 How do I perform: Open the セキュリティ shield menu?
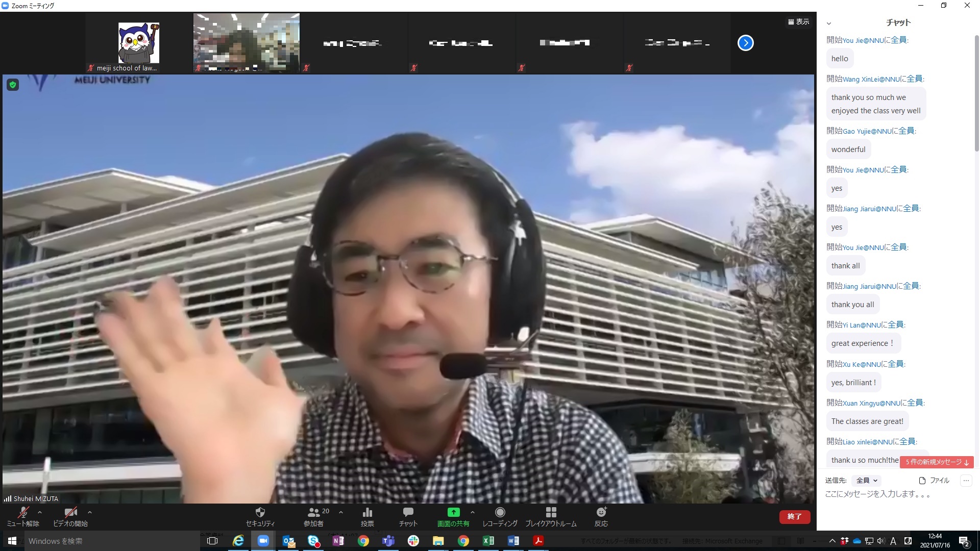click(x=260, y=516)
